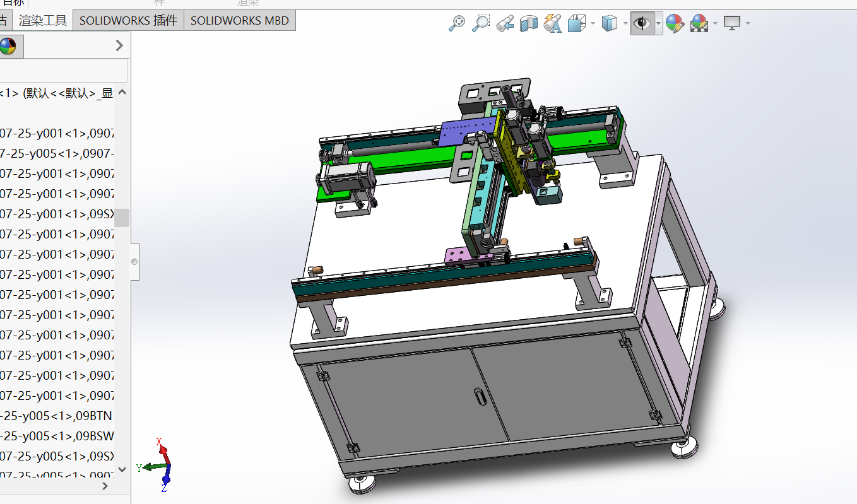
Task: Click the feature tree filter input field
Action: [63, 71]
